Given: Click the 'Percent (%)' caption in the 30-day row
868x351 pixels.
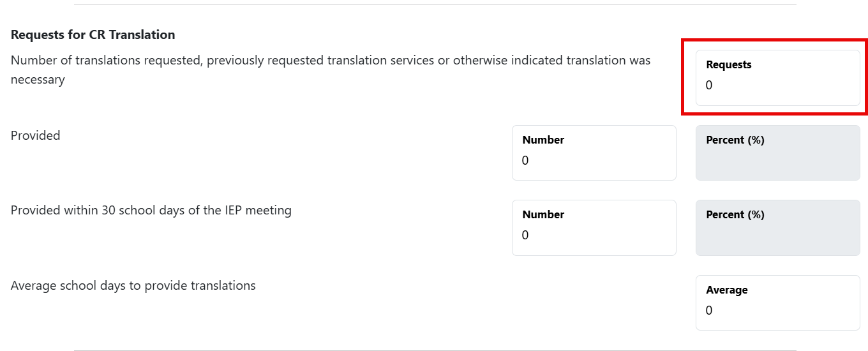Looking at the screenshot, I should 735,214.
